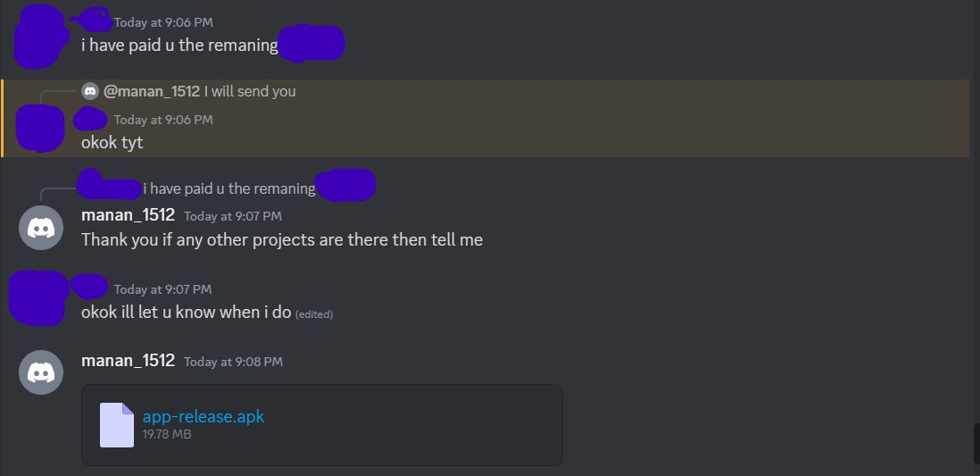Click the "okok tyt" highlighted message

[x=112, y=143]
